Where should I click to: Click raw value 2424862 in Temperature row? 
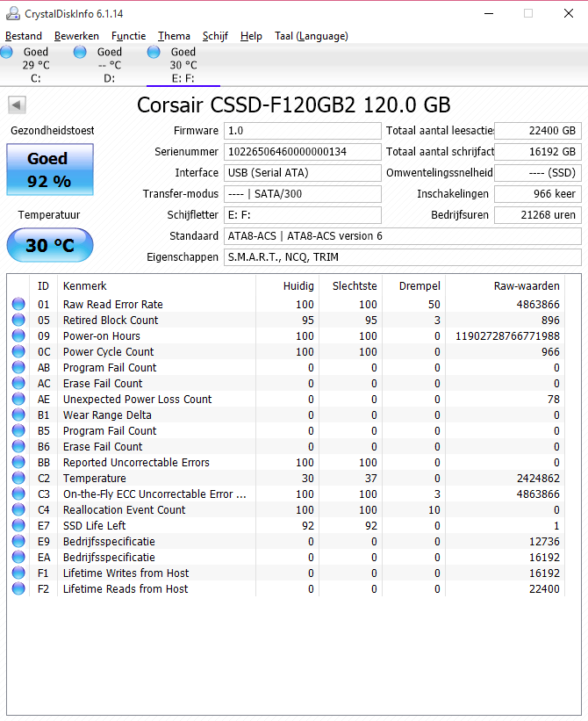click(x=538, y=479)
